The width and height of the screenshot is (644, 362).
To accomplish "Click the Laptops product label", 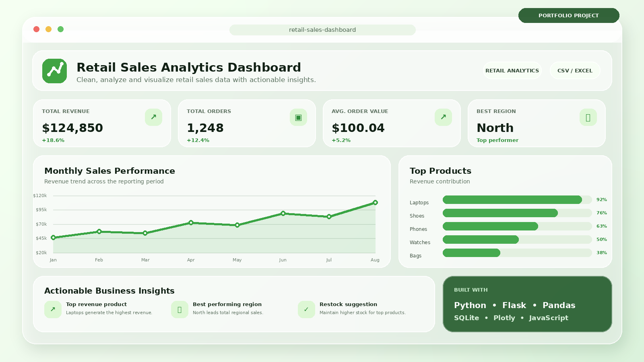I will (x=419, y=203).
